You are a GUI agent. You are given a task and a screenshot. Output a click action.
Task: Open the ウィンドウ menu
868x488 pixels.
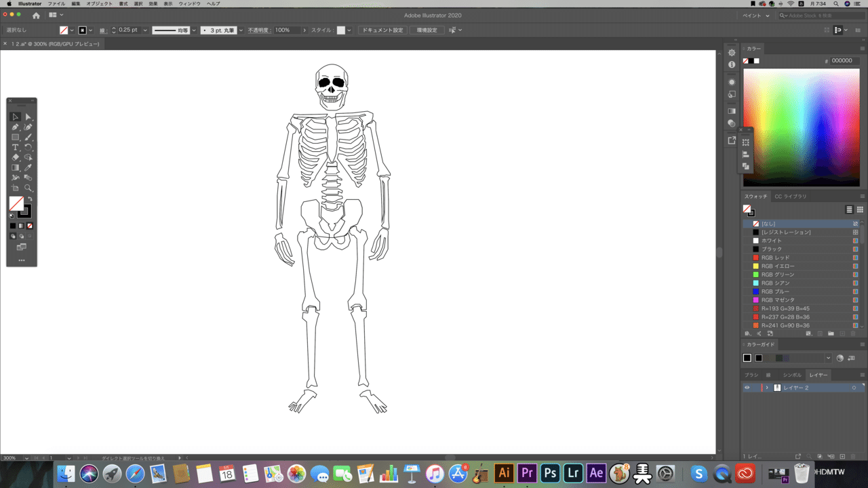click(189, 3)
